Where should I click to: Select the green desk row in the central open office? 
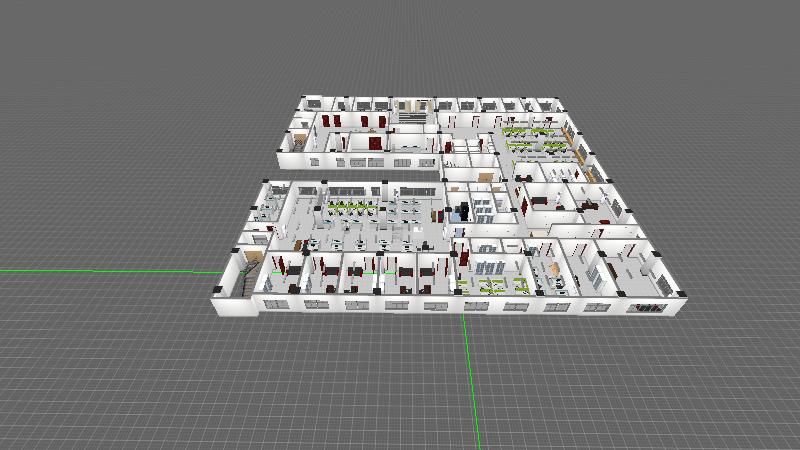click(350, 207)
